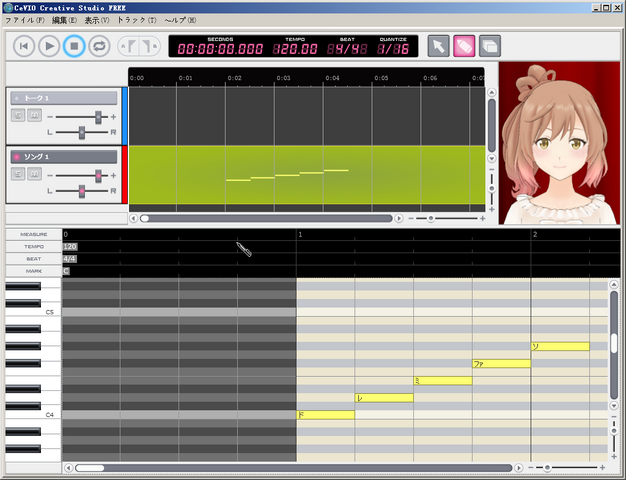Select the pink pencil draw tool

click(x=464, y=46)
